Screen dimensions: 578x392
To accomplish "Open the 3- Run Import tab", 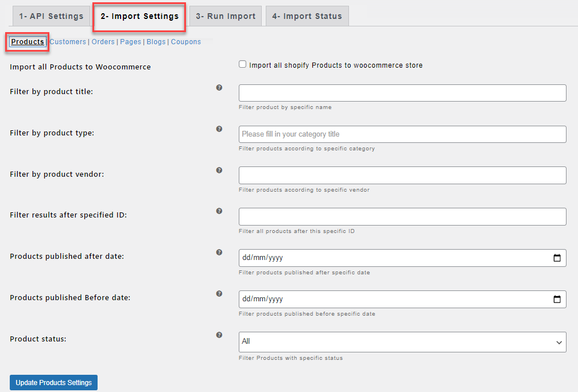I will coord(226,16).
